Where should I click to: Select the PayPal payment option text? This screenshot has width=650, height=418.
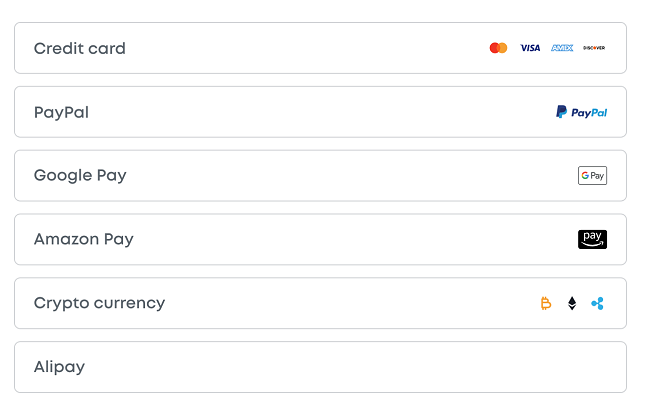click(x=61, y=112)
